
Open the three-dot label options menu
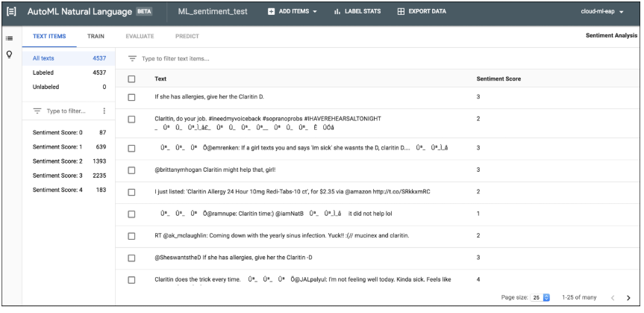pyautogui.click(x=104, y=111)
